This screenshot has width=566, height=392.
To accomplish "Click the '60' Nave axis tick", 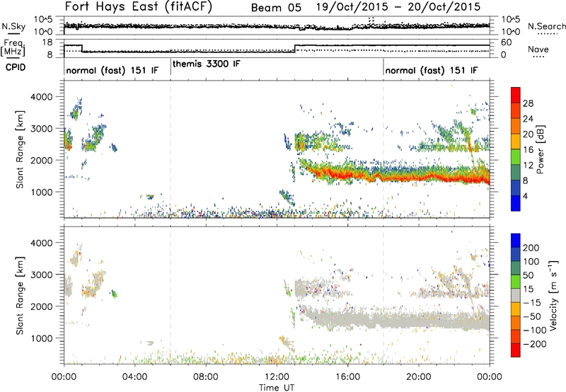I will [506, 42].
